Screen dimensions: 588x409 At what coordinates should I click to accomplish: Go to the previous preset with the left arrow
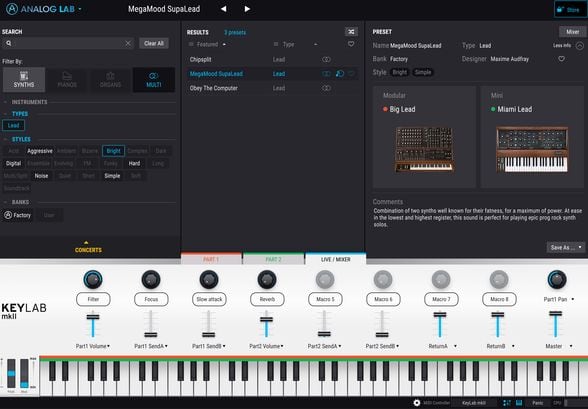click(x=224, y=9)
